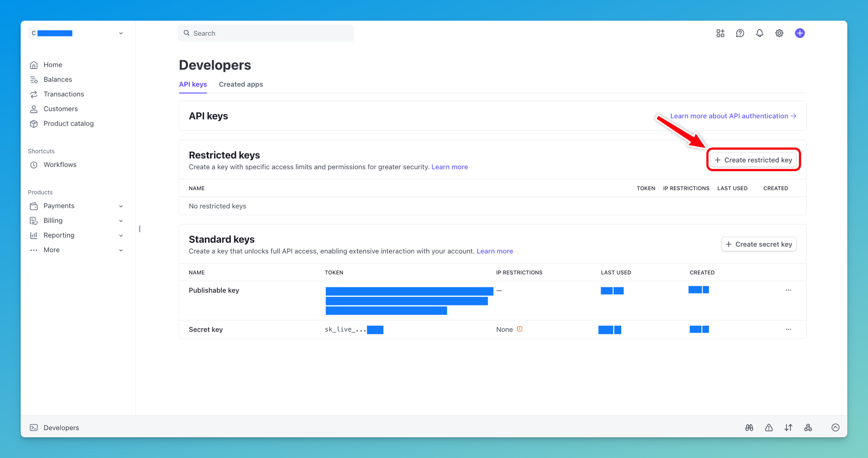
Task: Click the binoculars icon in bottom bar
Action: pyautogui.click(x=749, y=427)
